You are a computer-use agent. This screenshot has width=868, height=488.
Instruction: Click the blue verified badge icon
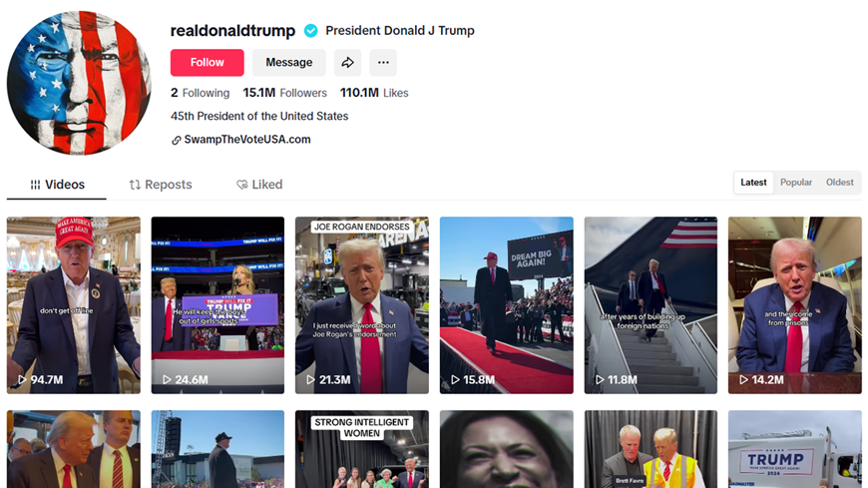click(311, 31)
